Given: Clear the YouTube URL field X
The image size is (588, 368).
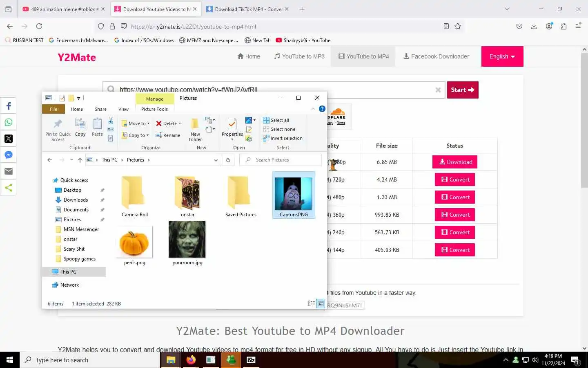Looking at the screenshot, I should point(438,90).
